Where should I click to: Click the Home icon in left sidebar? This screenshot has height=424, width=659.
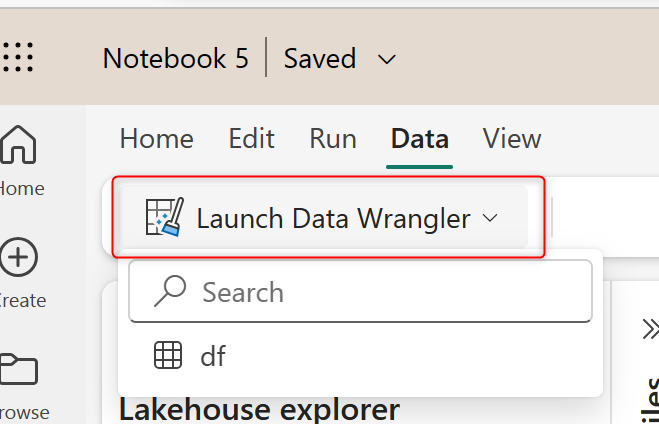(19, 148)
